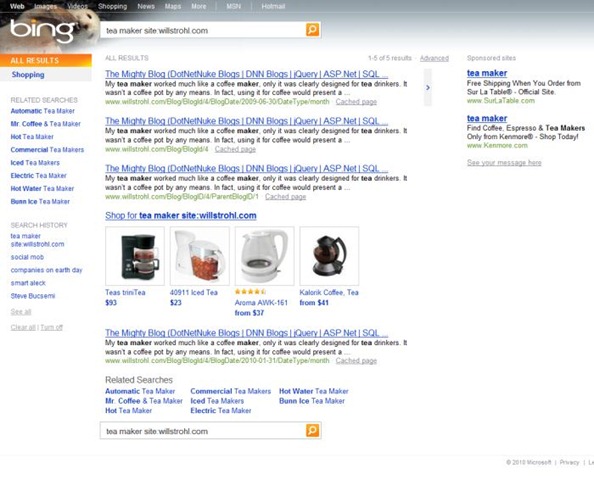Open the second Mighty Blog result title
The width and height of the screenshot is (594, 480).
247,121
